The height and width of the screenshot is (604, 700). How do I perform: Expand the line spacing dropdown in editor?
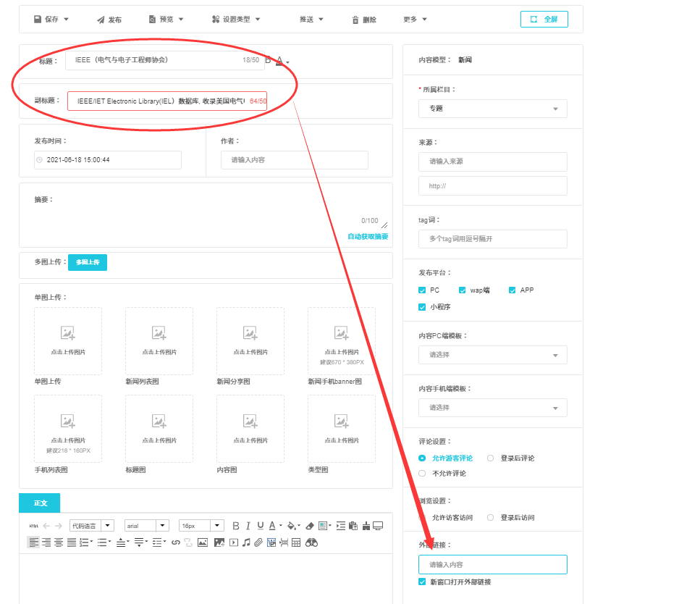pyautogui.click(x=164, y=542)
